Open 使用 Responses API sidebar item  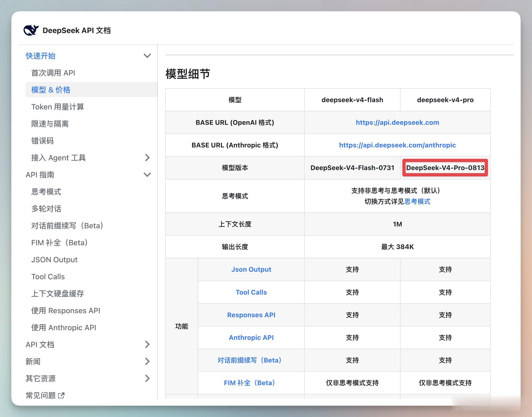pyautogui.click(x=66, y=311)
